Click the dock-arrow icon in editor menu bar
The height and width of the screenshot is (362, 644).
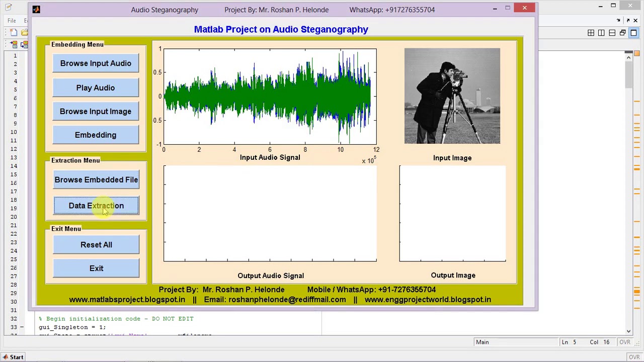coord(618,21)
